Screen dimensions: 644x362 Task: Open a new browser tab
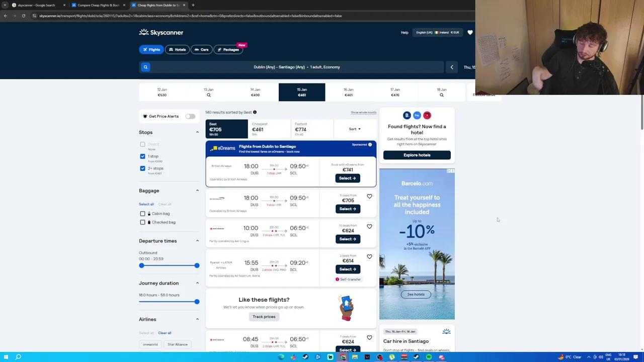tap(193, 5)
